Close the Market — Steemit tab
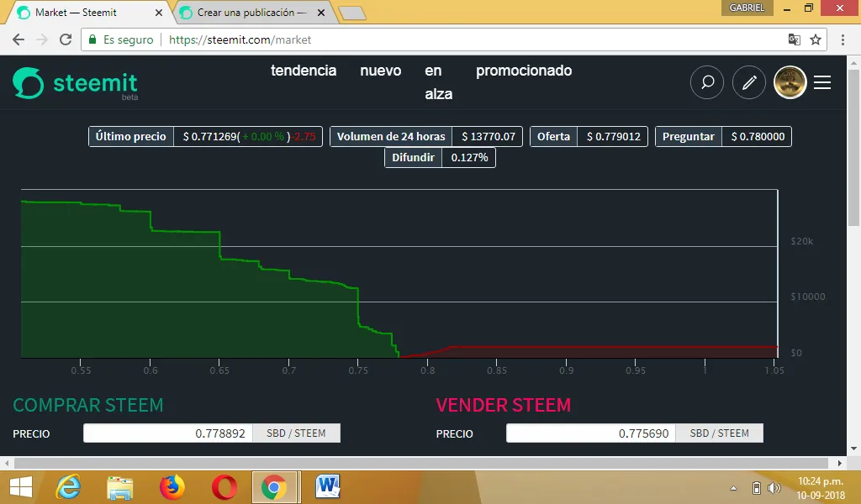 pyautogui.click(x=159, y=13)
